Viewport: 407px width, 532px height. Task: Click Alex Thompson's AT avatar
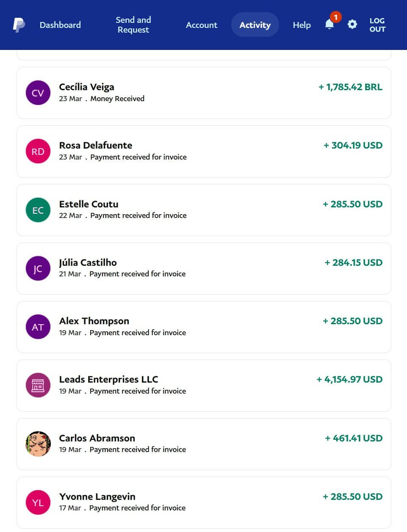[38, 327]
